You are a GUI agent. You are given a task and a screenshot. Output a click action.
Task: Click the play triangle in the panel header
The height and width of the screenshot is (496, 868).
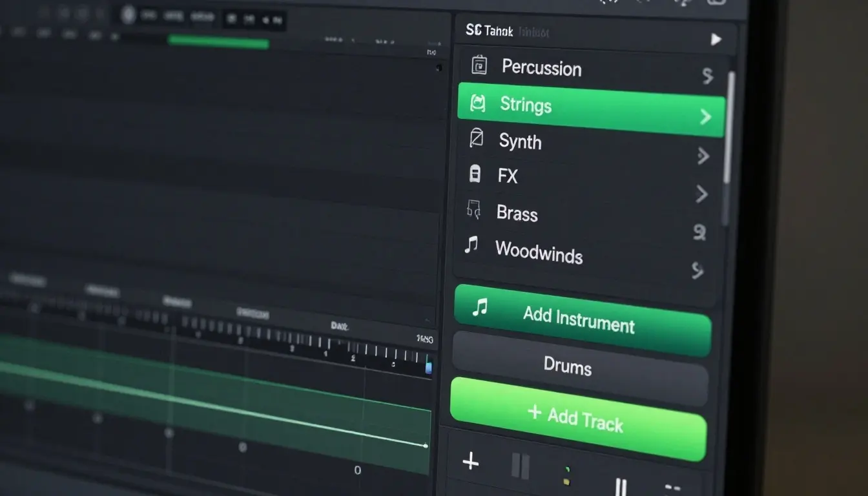tap(716, 39)
